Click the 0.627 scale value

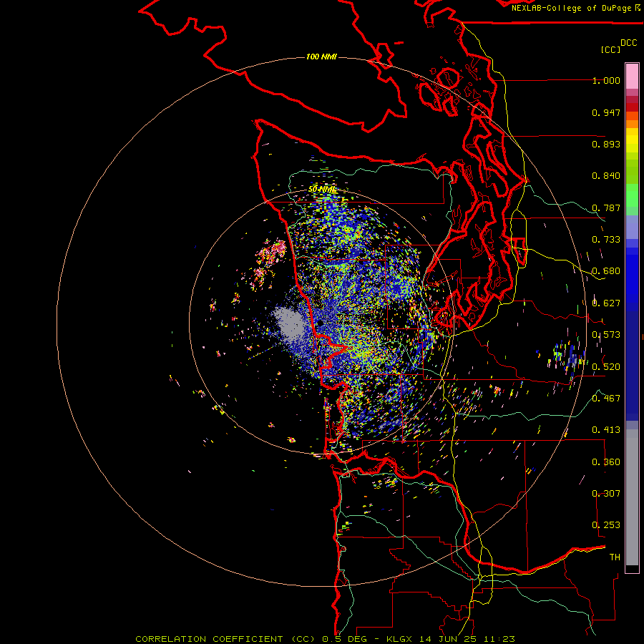point(606,303)
